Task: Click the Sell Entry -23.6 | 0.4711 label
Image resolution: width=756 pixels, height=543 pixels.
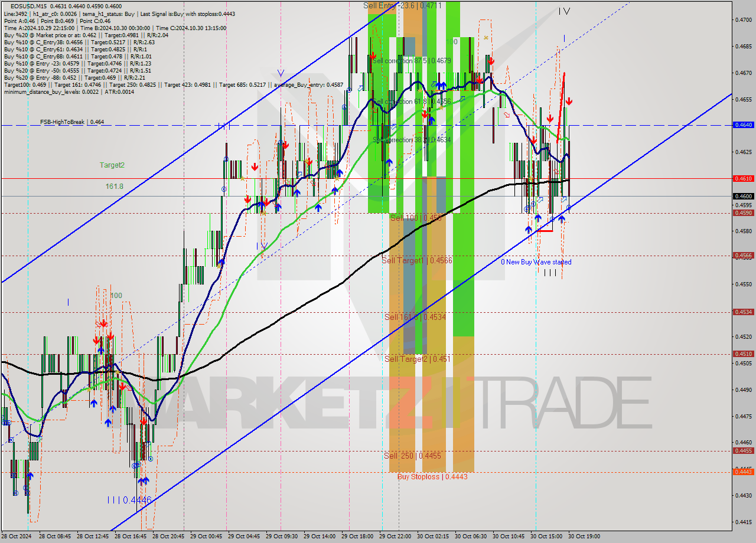Action: pyautogui.click(x=402, y=5)
